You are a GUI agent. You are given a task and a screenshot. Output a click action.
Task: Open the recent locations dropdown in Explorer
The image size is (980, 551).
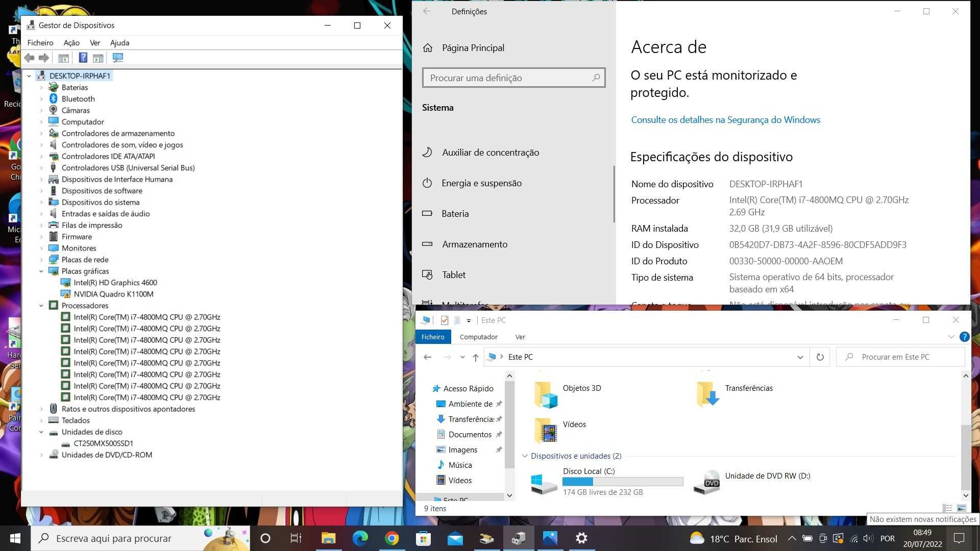(462, 357)
